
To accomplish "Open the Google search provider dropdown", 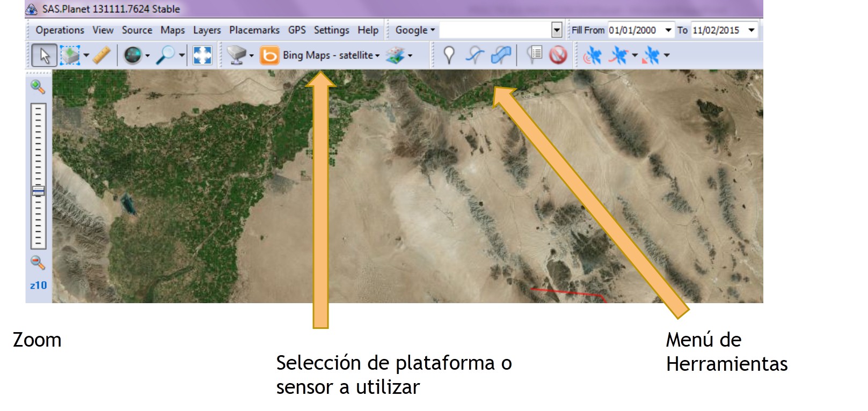I will (x=414, y=31).
